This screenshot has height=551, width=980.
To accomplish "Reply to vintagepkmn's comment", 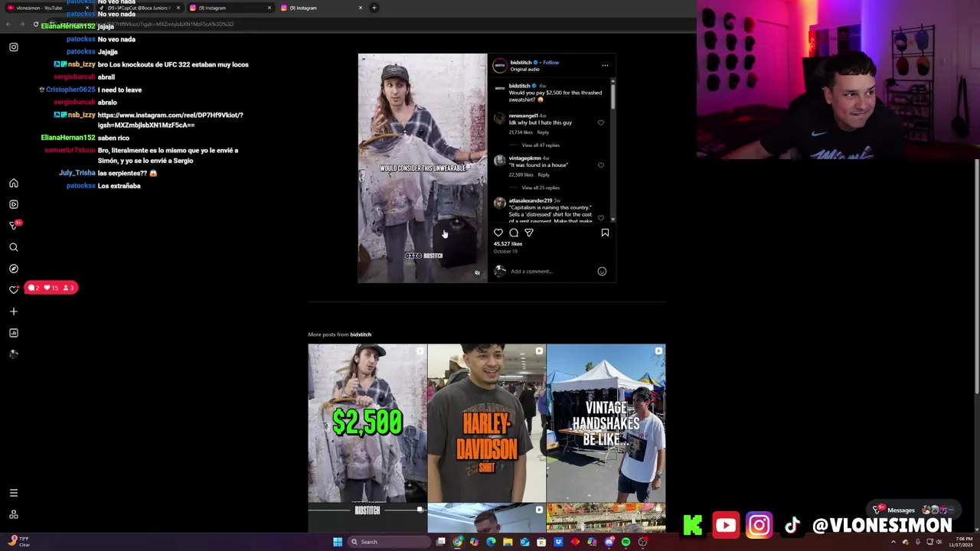I will [544, 174].
